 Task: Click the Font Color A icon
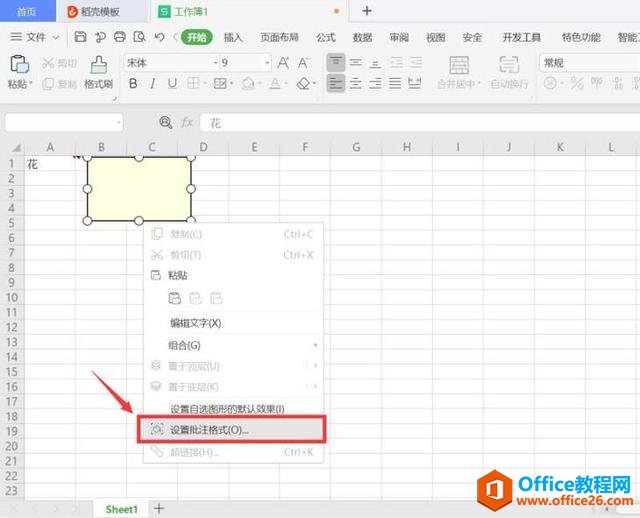tap(275, 84)
